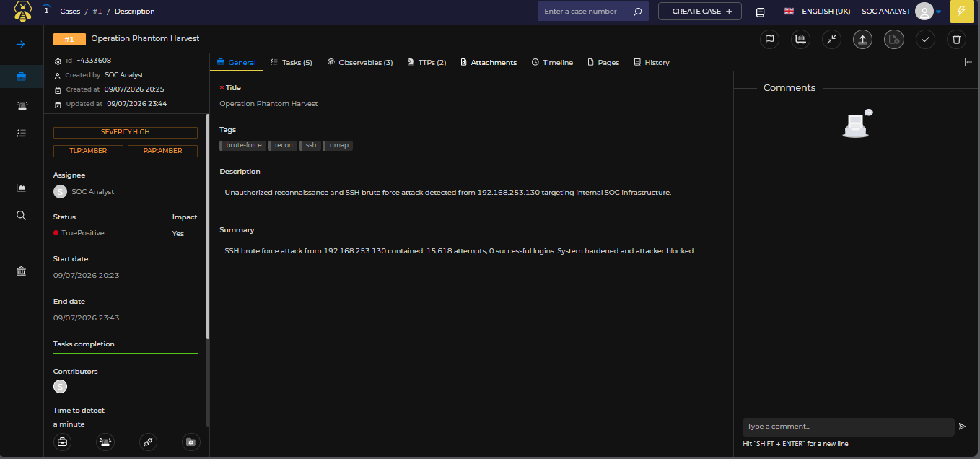Click details panel vertical scrollbar

(x=208, y=227)
